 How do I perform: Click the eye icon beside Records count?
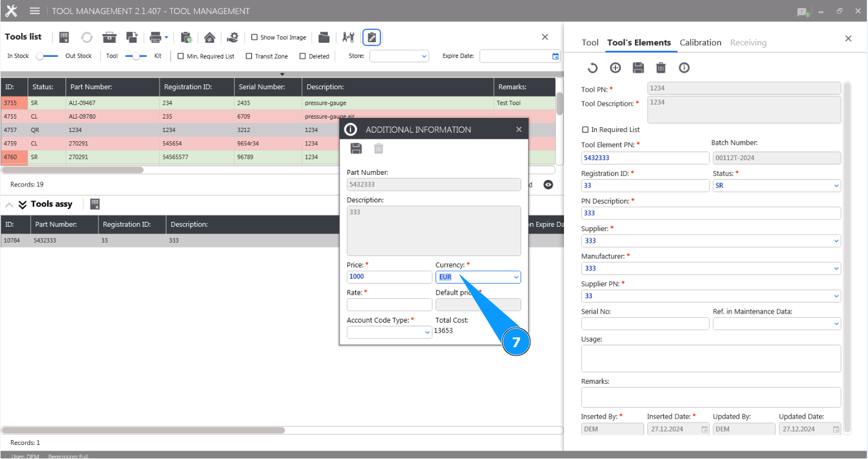point(548,185)
